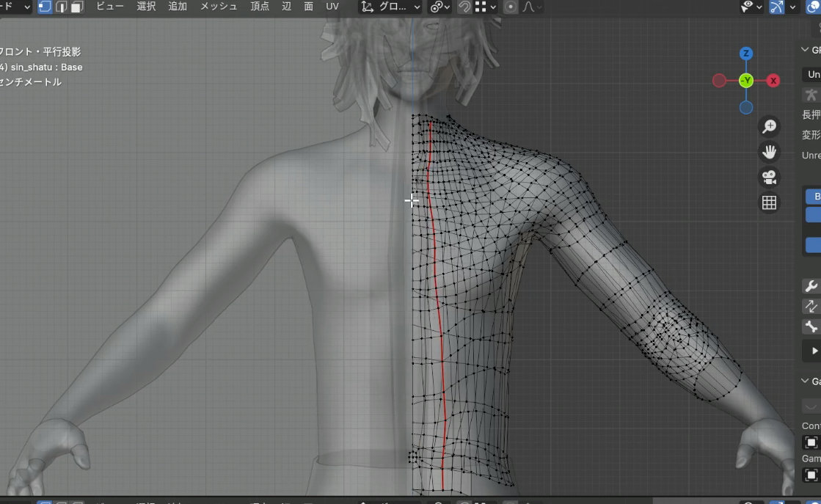Toggle proportional editing
The image size is (821, 504).
510,7
